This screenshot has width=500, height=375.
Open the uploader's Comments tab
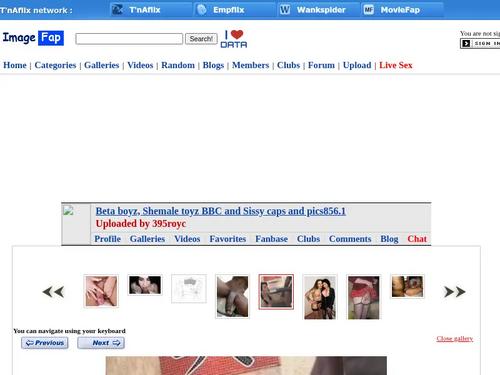350,239
